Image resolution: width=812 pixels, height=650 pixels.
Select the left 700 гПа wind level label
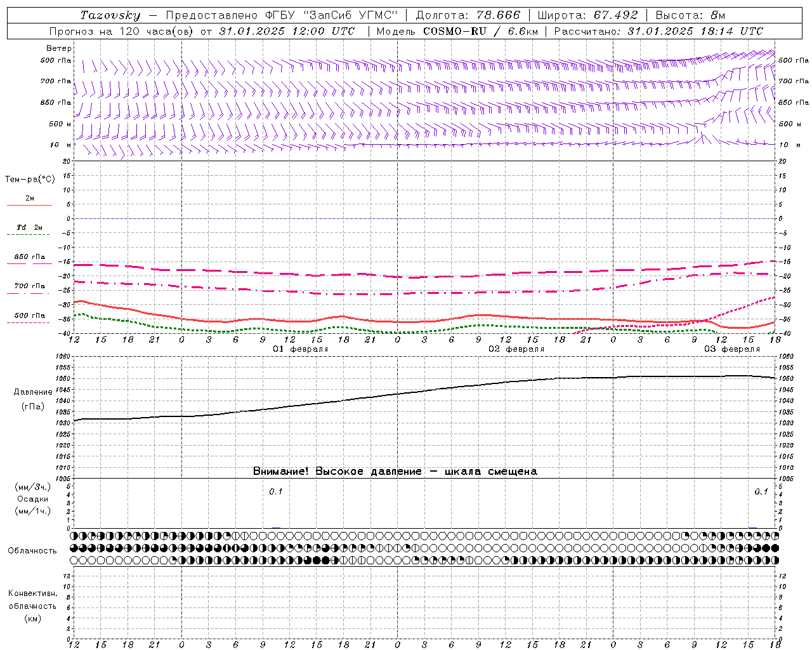(x=56, y=81)
